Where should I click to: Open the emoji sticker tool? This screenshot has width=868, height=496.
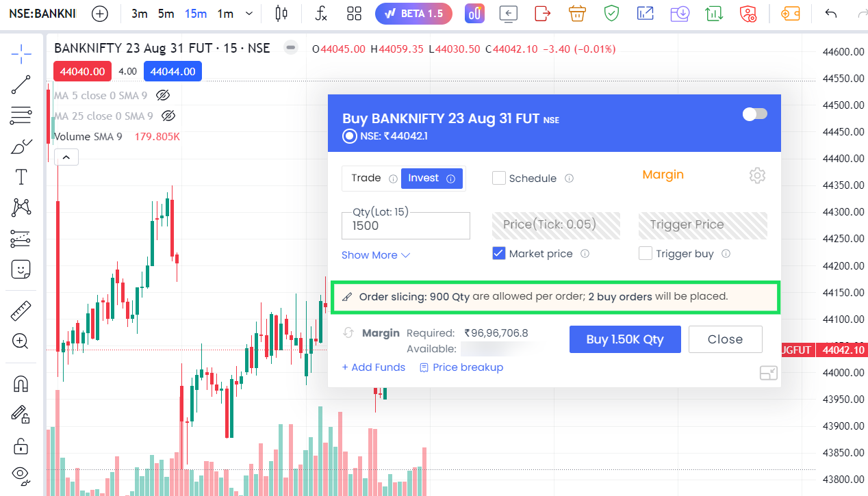(21, 270)
